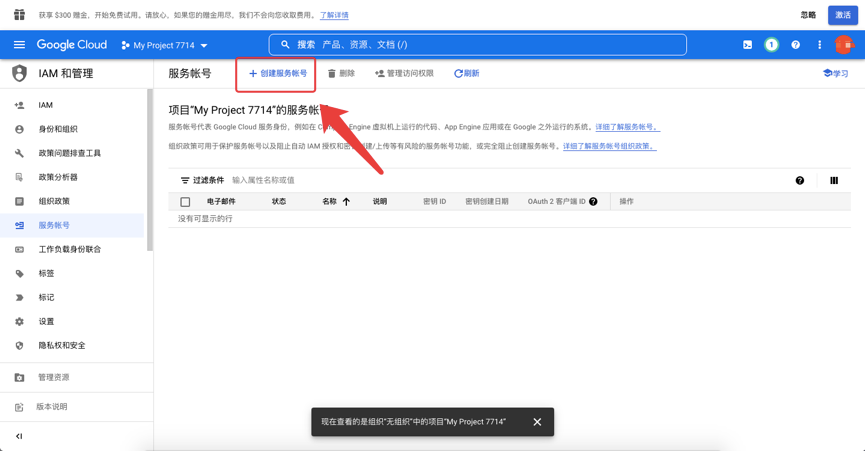Open the help question mark icon in header
This screenshot has height=451, width=865.
point(795,45)
